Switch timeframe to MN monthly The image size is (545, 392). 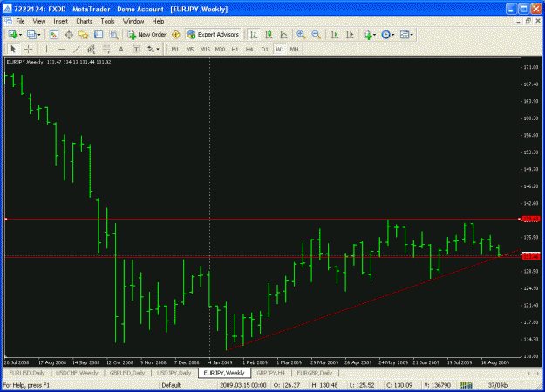(295, 50)
